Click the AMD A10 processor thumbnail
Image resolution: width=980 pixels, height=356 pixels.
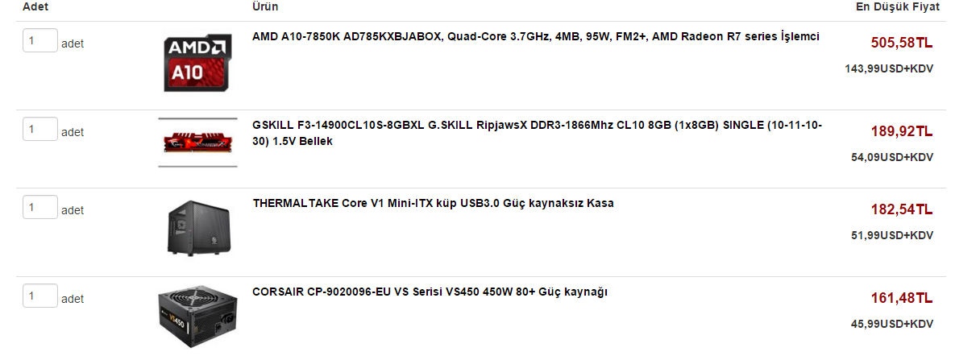197,62
